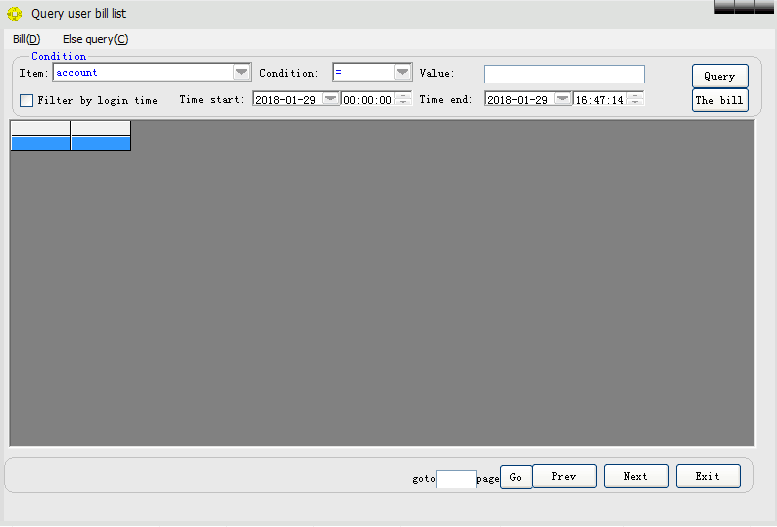This screenshot has width=777, height=527.
Task: Decrease Time start time with down spinner
Action: coord(403,102)
